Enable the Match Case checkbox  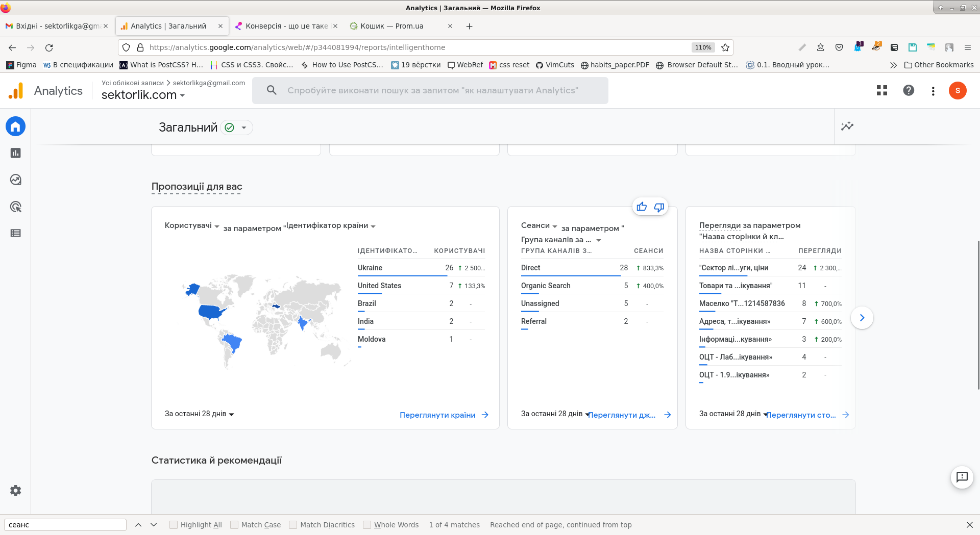tap(234, 525)
